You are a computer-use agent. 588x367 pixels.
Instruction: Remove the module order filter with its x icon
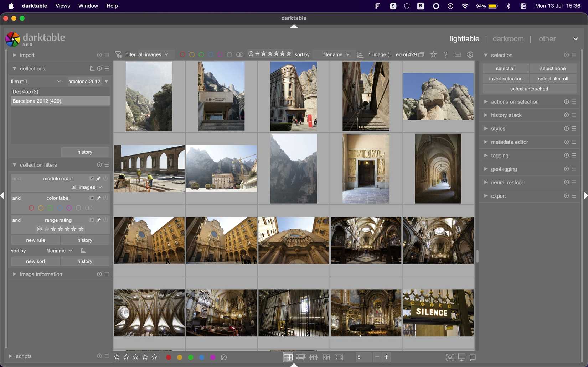point(92,179)
